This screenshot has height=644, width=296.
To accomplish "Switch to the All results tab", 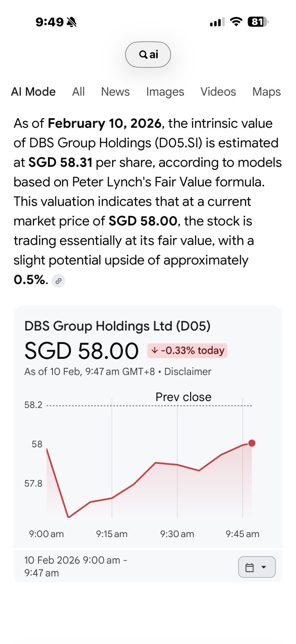I will (78, 92).
